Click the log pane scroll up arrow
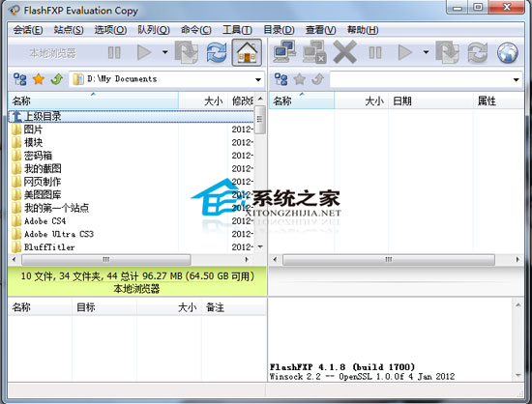The height and width of the screenshot is (404, 532). click(x=518, y=305)
